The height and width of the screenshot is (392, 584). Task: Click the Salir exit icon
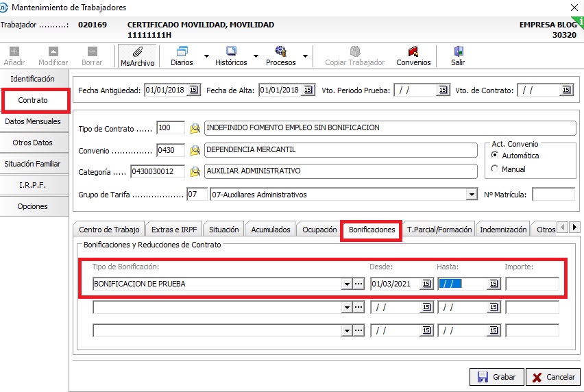pos(459,51)
